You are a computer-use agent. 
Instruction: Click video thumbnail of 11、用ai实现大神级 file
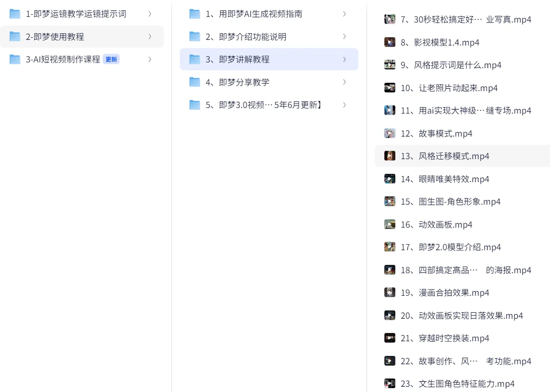pyautogui.click(x=390, y=111)
